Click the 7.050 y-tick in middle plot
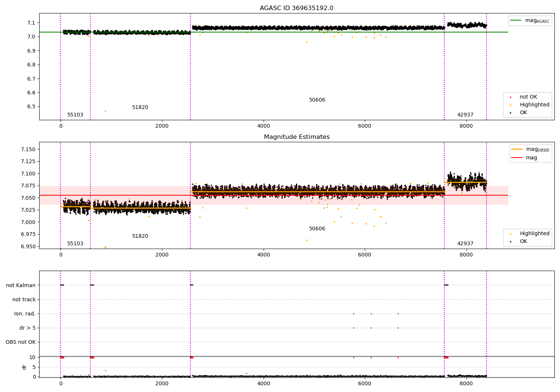Image resolution: width=560 pixels, height=392 pixels. point(28,198)
